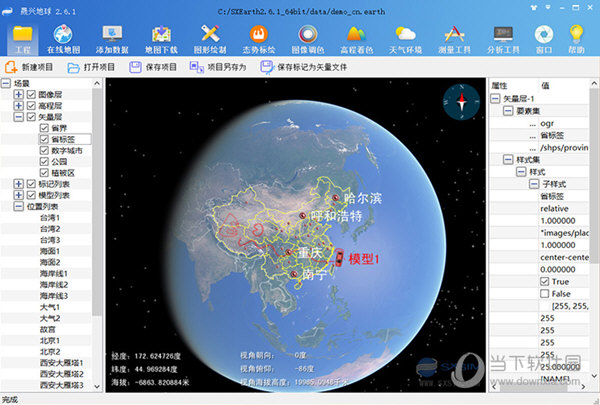The image size is (600, 405).
Task: Open the 态势标绘 situation plotting tab
Action: coord(259,39)
